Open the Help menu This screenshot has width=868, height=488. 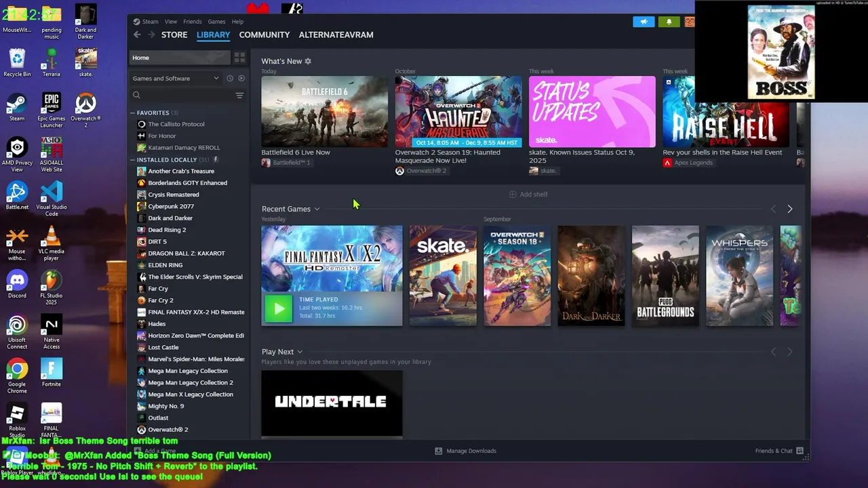[x=237, y=22]
